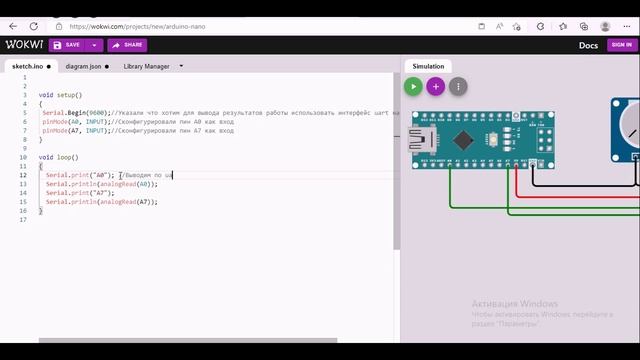Click 'Serial.println(analogRead(A0));' on line 13
The width and height of the screenshot is (640, 360).
point(102,184)
